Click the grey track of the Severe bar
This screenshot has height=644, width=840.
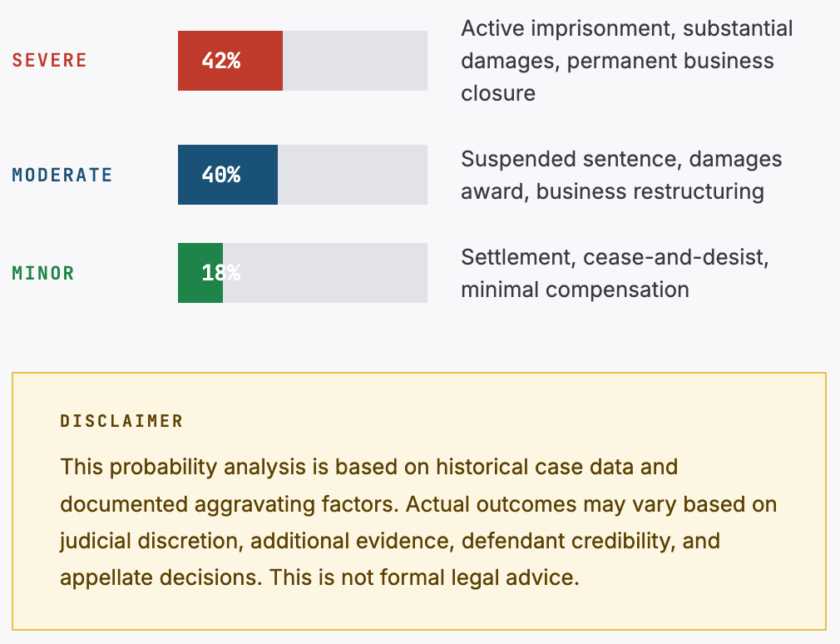click(355, 61)
